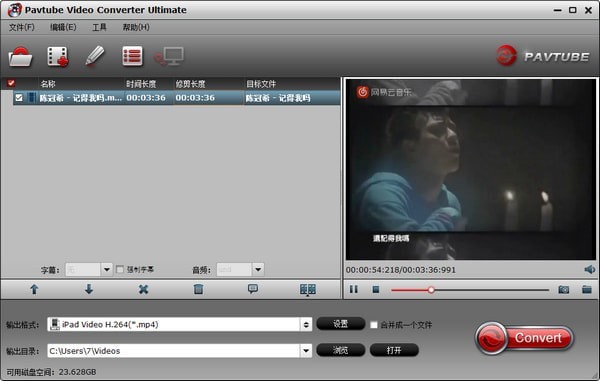Viewport: 600px width, 381px height.
Task: Click the playback progress slider handle
Action: pos(431,290)
